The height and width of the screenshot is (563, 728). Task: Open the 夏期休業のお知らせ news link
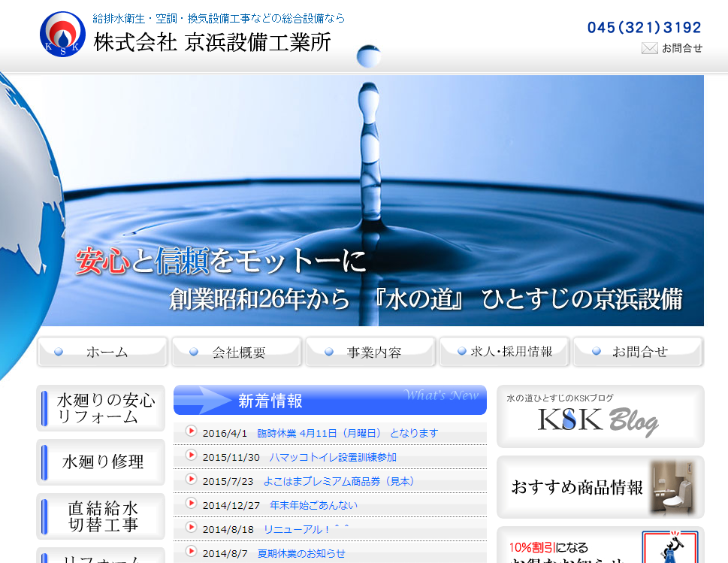[301, 554]
